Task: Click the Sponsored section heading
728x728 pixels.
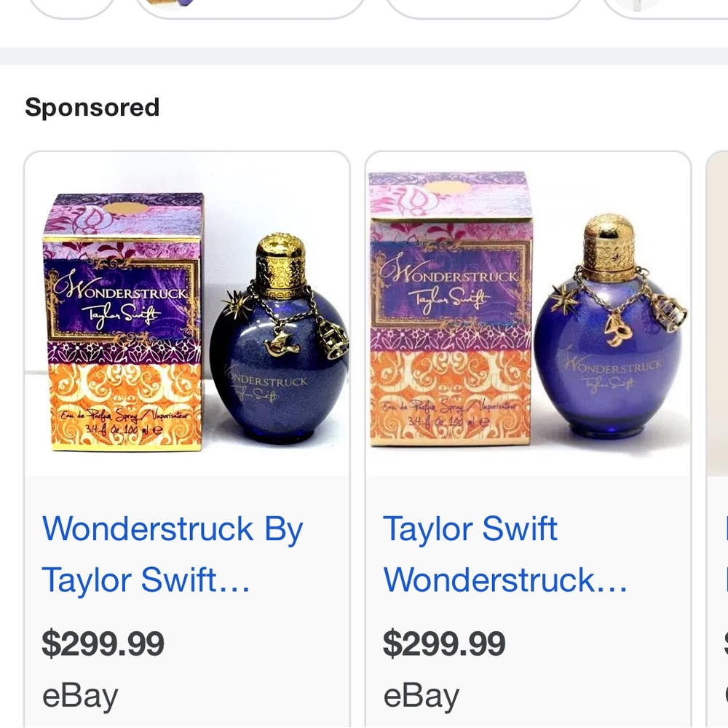Action: (92, 108)
